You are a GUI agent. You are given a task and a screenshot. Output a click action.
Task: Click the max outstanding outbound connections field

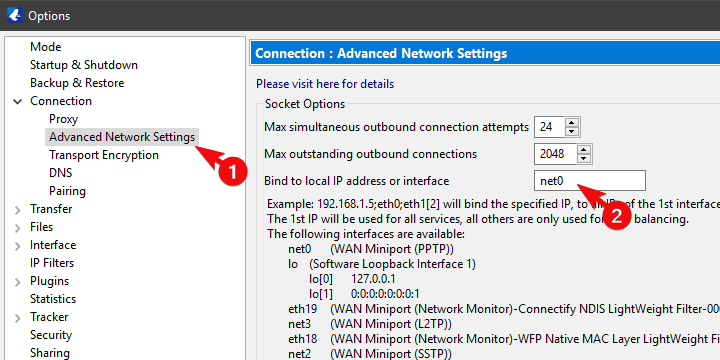point(555,154)
